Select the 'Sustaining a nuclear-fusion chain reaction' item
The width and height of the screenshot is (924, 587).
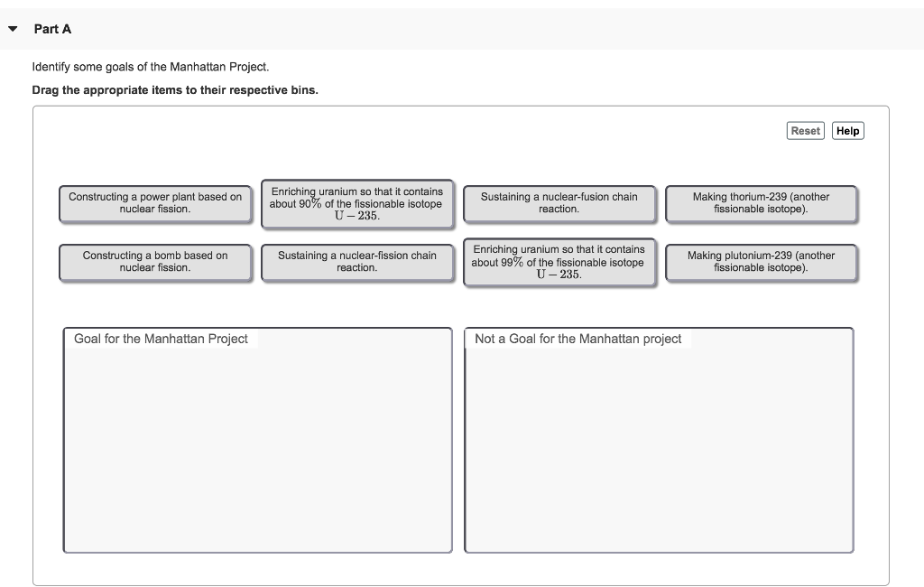(x=559, y=203)
